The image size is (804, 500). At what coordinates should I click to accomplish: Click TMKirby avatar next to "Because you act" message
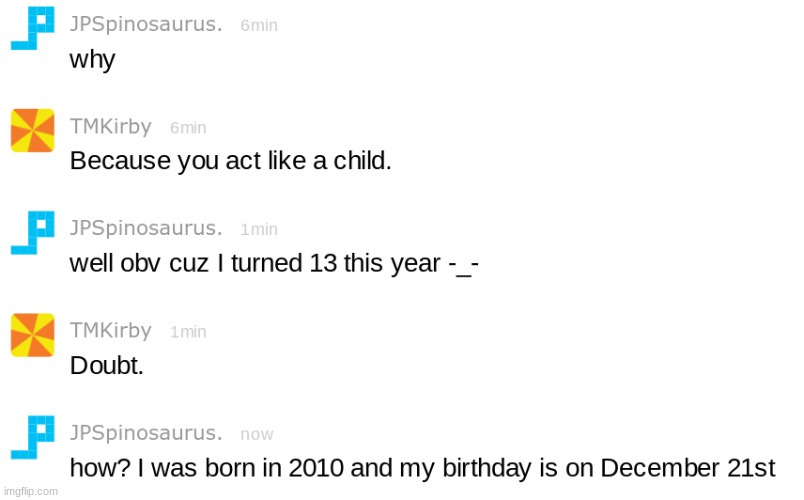(32, 130)
